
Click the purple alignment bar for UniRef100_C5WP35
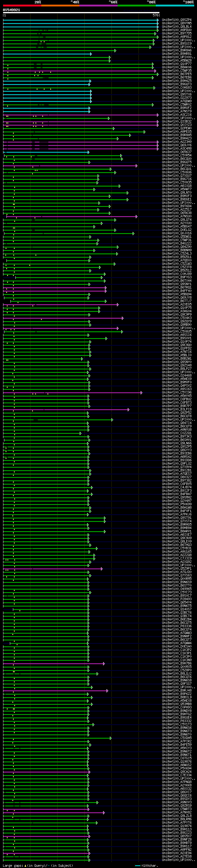(79, 71)
